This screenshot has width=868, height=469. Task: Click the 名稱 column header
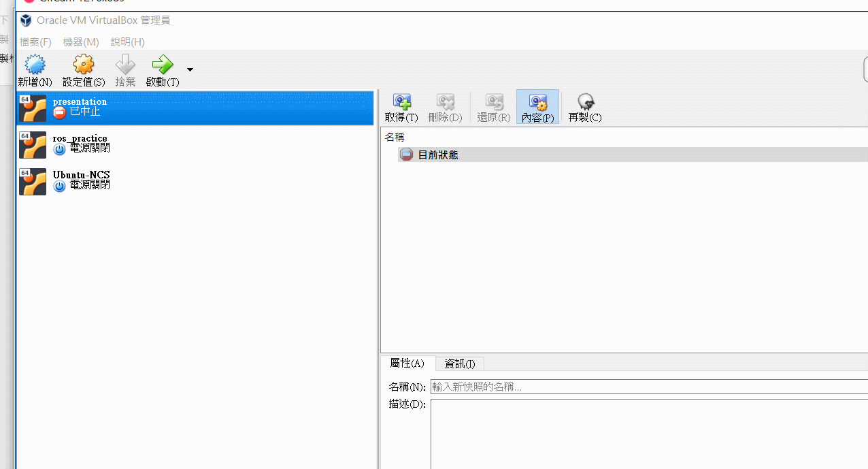(395, 138)
